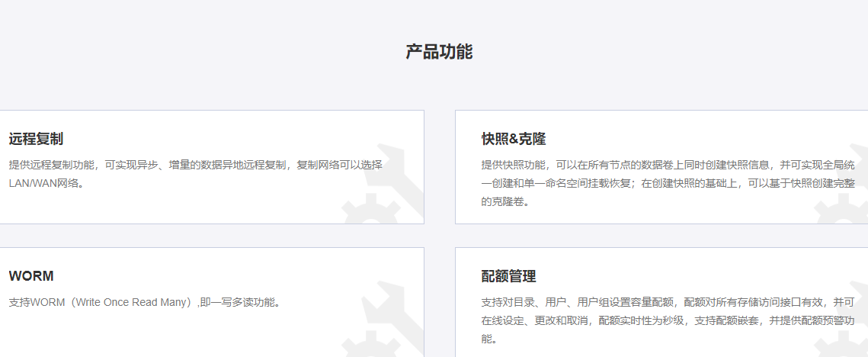Click the Write Once Read Many description
Image resolution: width=868 pixels, height=357 pixels.
pos(145,302)
